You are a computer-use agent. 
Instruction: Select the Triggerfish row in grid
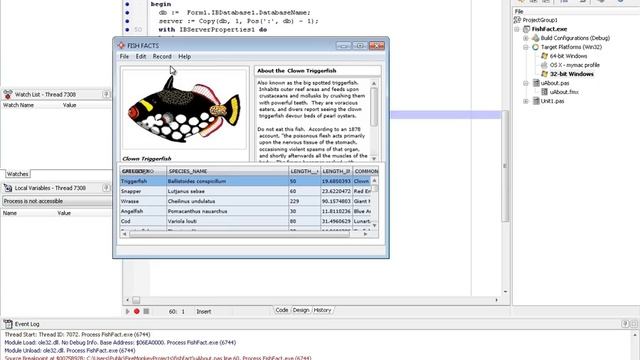(x=245, y=181)
